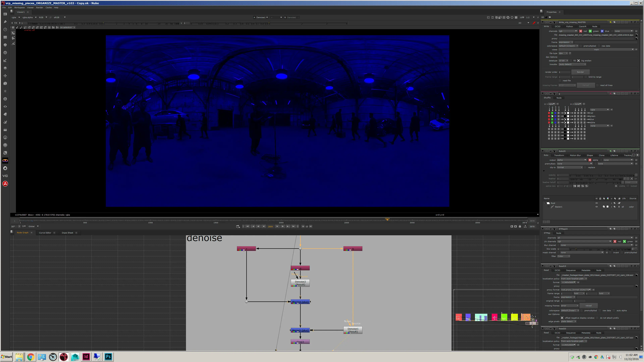644x362 pixels.
Task: Toggle the big endian checkbox
Action: 578,61
